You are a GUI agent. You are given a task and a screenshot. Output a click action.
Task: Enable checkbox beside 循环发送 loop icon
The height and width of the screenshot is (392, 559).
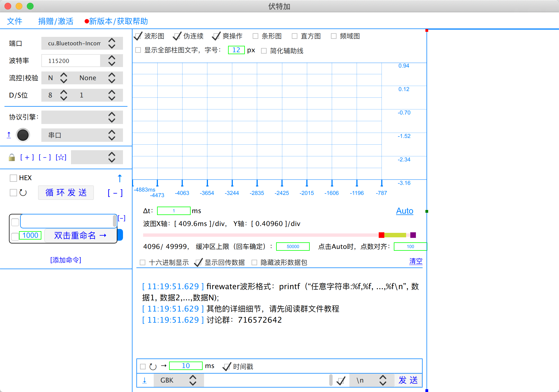[13, 193]
